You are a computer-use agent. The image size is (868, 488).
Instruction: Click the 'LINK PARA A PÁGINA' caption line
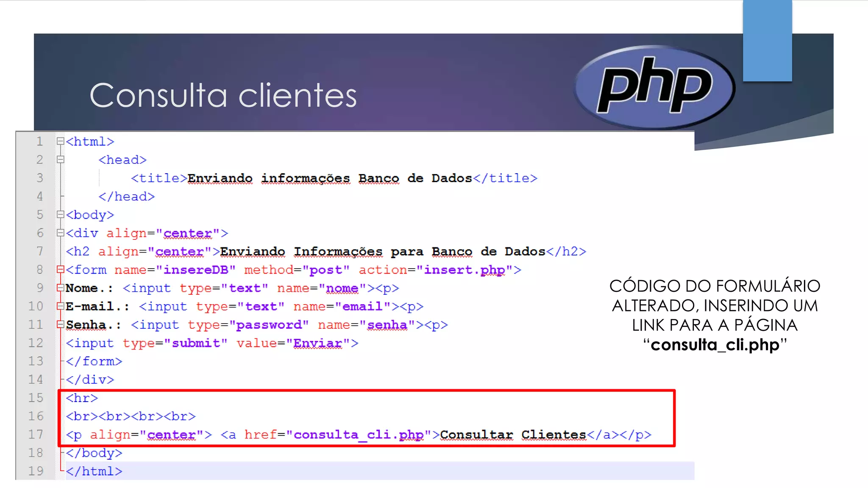pyautogui.click(x=715, y=325)
